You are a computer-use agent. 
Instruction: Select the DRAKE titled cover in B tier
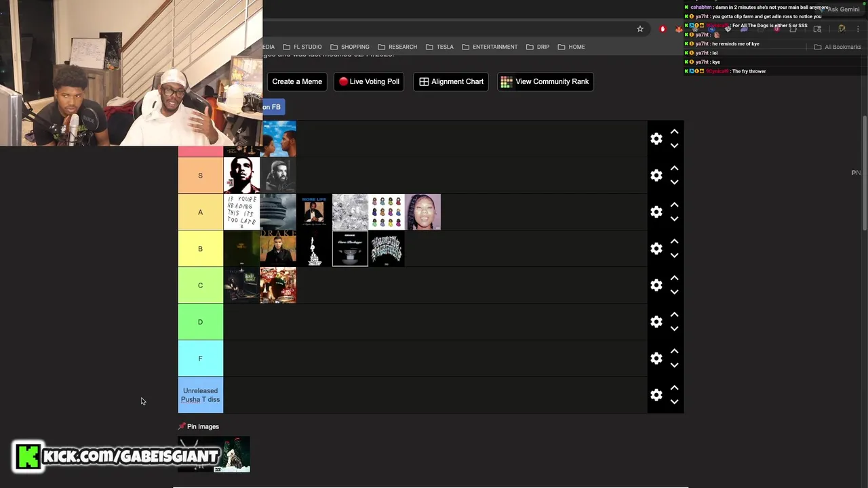coord(278,249)
